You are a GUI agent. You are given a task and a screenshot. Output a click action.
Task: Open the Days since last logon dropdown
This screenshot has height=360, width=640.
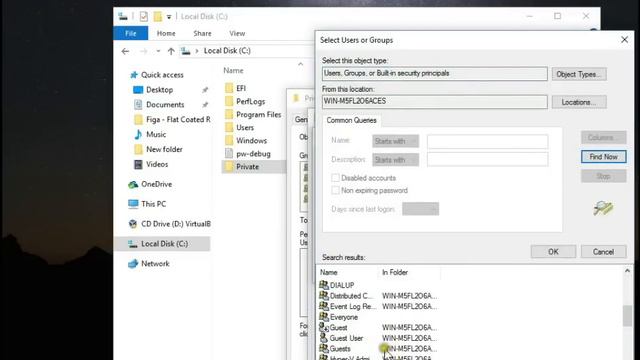420,209
